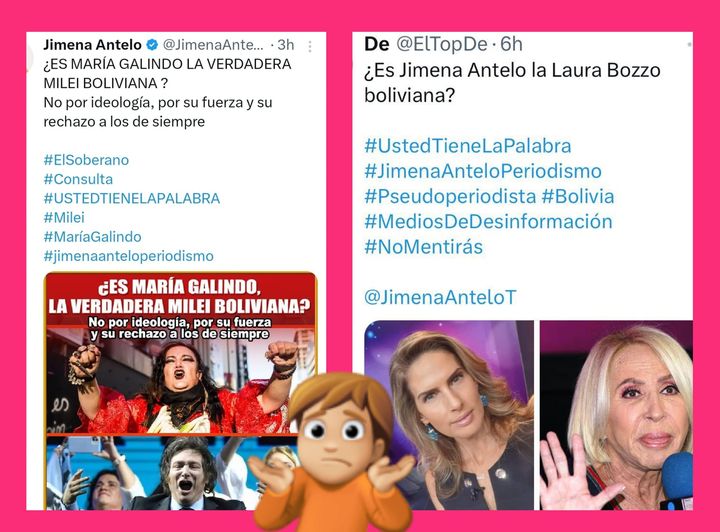This screenshot has width=720, height=532.
Task: Open the #Consulta hashtag
Action: [78, 179]
